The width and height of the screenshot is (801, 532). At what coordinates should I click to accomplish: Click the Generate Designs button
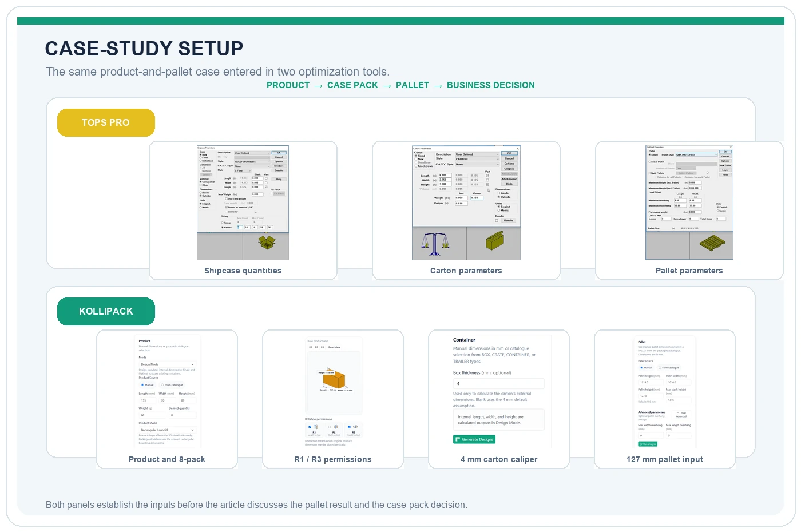(475, 439)
